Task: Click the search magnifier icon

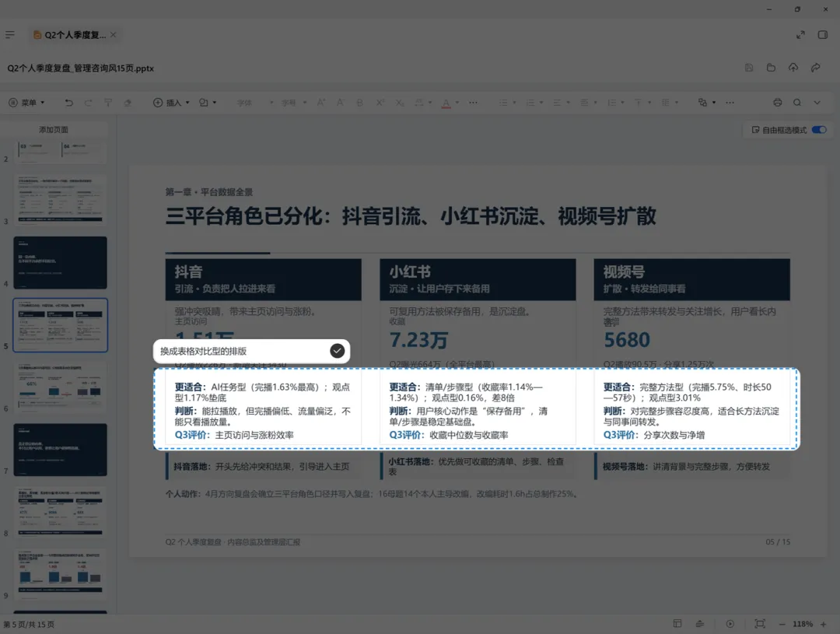Action: (797, 103)
